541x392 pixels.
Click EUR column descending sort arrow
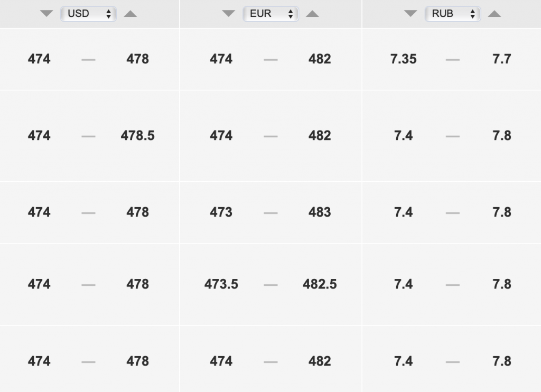tap(228, 14)
